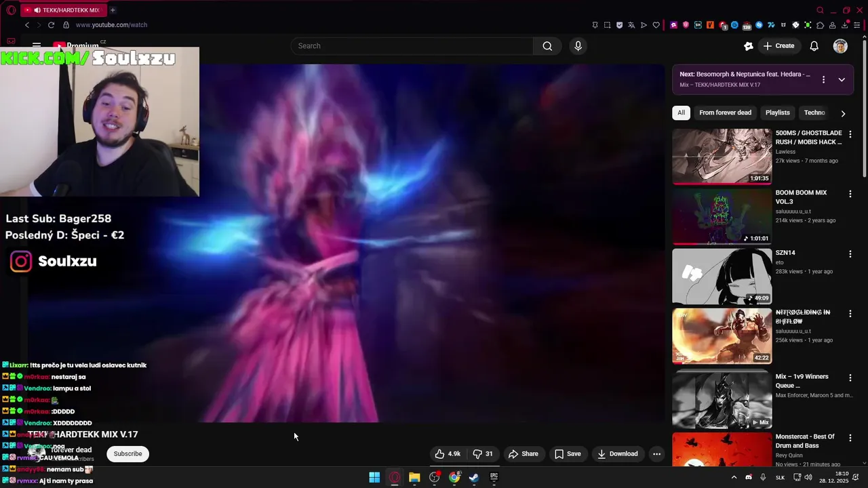
Task: Open Opera easy setup sliders icon
Action: click(x=856, y=25)
